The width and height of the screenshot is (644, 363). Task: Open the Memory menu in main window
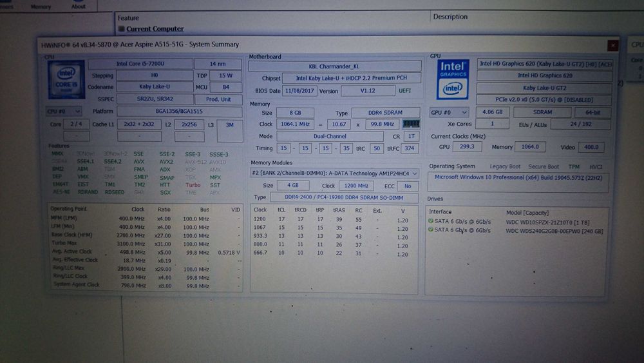coord(41,6)
